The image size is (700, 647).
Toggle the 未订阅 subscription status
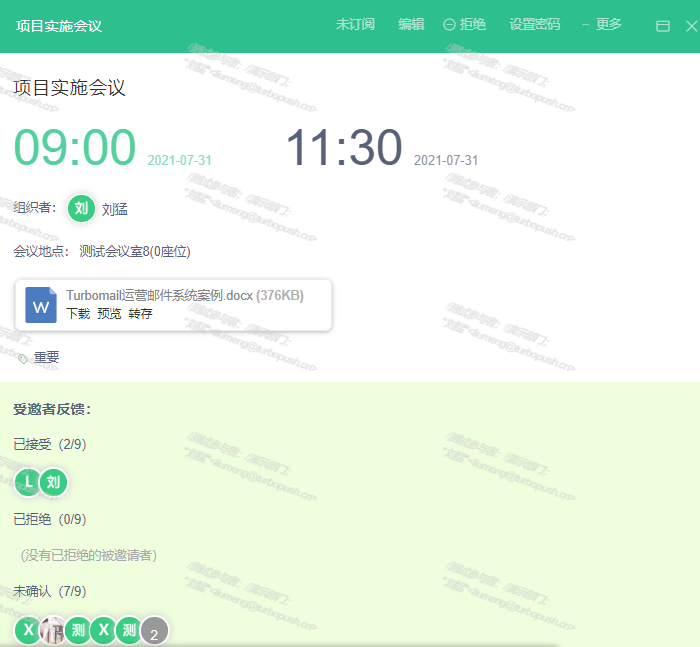(355, 24)
